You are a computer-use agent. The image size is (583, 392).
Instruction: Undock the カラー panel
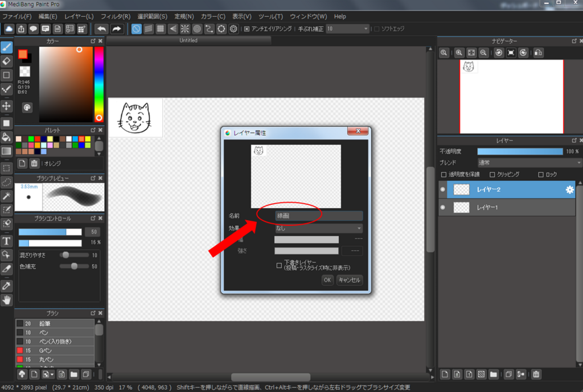tap(93, 41)
